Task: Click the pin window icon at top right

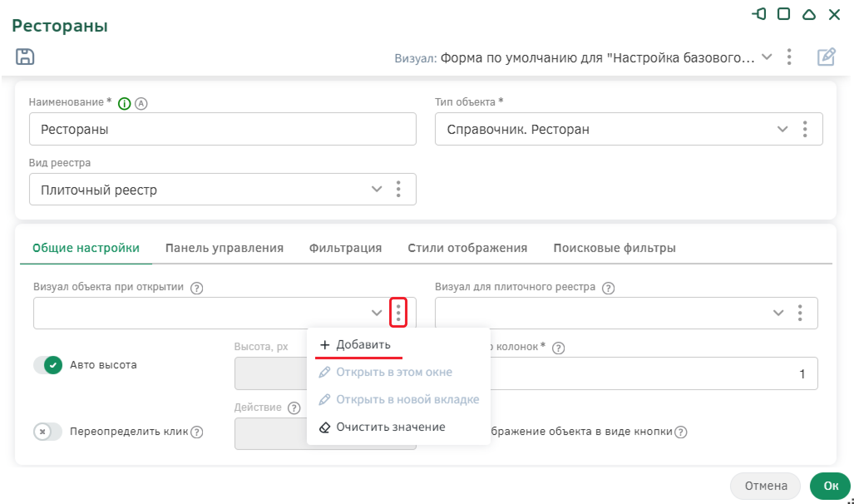Action: pos(759,15)
